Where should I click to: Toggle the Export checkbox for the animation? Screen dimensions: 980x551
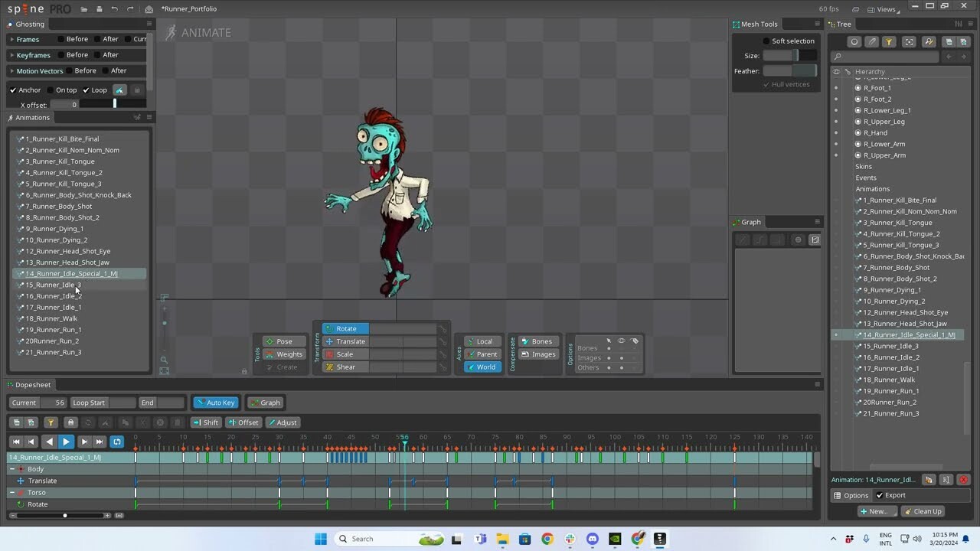[878, 494]
